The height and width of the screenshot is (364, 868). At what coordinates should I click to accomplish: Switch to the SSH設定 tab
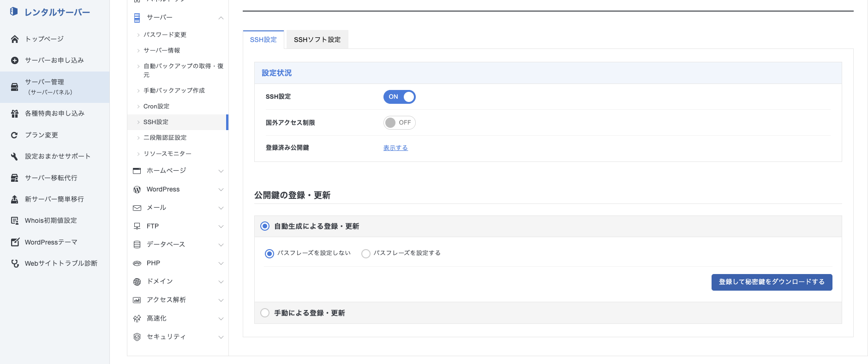263,40
